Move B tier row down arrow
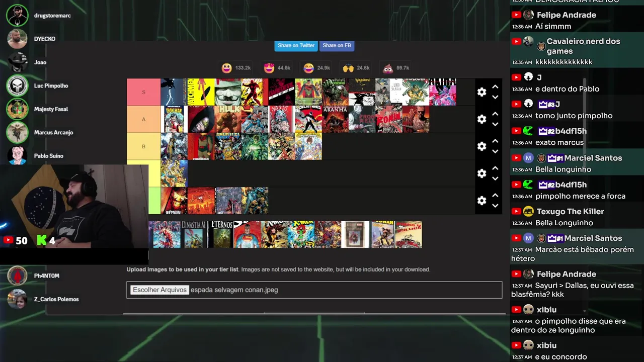 (x=495, y=151)
